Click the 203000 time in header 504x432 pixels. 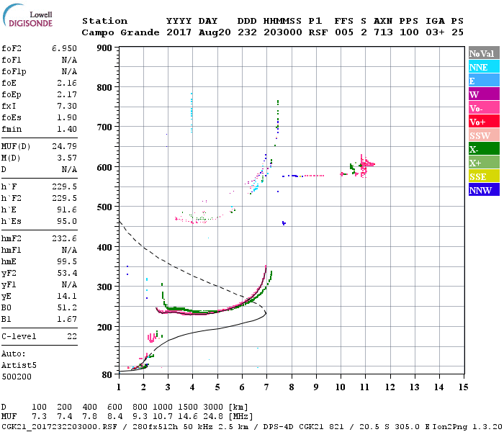(282, 32)
